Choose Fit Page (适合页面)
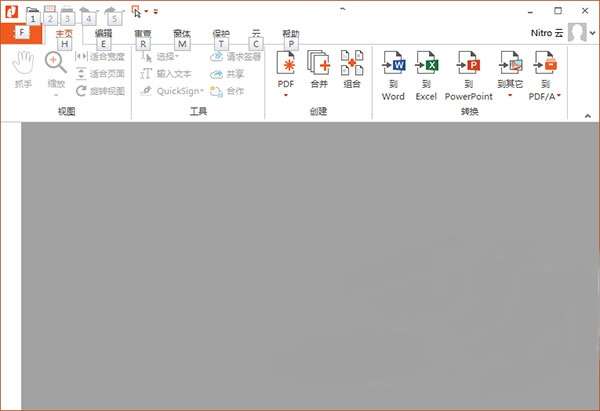The height and width of the screenshot is (411, 600). (100, 73)
